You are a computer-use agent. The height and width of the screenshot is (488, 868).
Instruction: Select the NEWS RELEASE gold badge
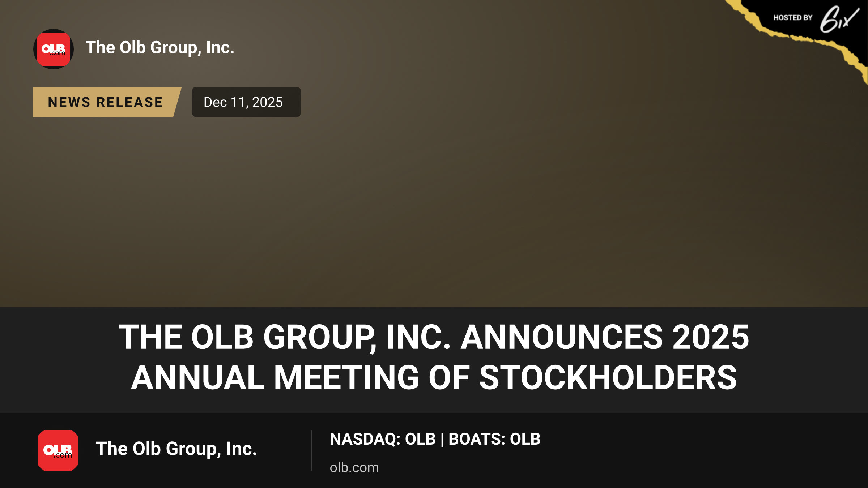click(x=107, y=102)
